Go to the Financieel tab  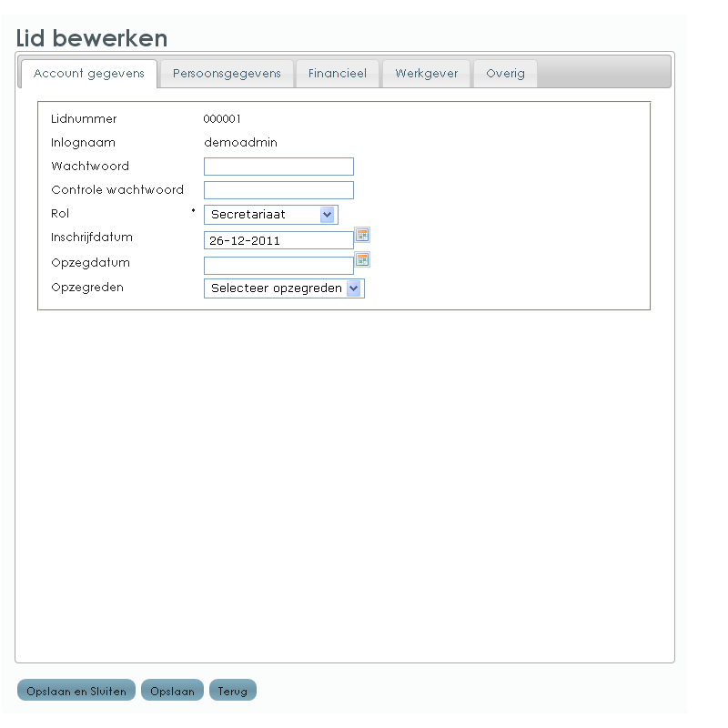click(x=337, y=74)
